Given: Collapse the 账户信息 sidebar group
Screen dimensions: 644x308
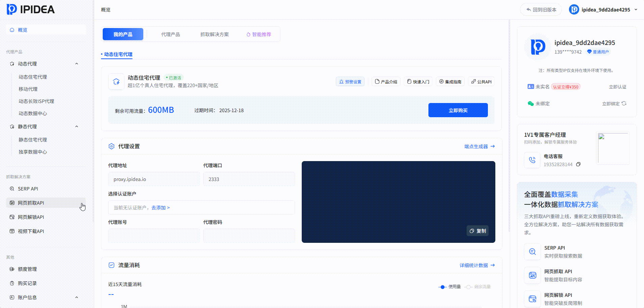Looking at the screenshot, I should (x=77, y=298).
